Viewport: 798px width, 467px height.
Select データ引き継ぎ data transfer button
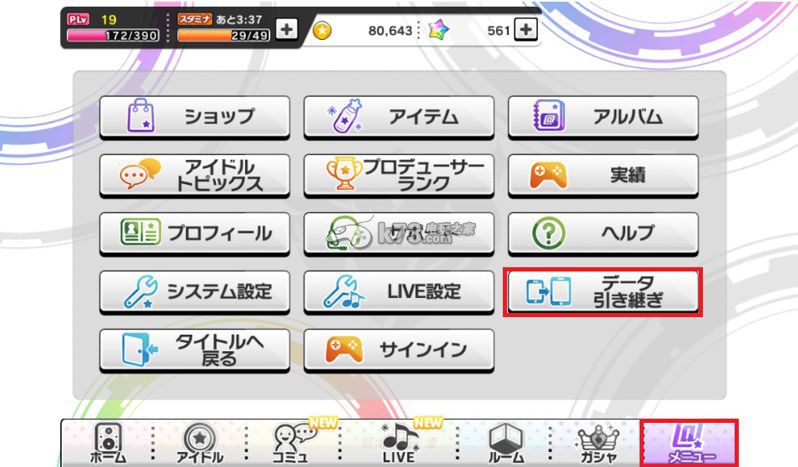(603, 291)
